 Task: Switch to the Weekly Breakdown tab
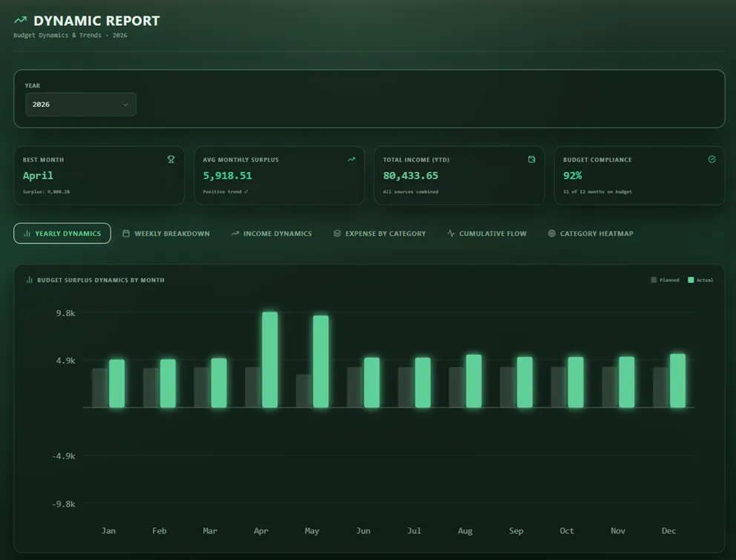pos(166,234)
